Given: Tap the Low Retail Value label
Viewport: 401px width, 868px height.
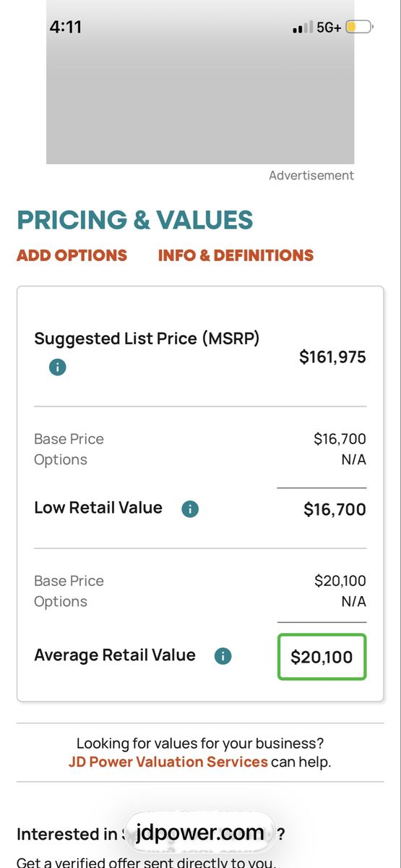Looking at the screenshot, I should [98, 508].
